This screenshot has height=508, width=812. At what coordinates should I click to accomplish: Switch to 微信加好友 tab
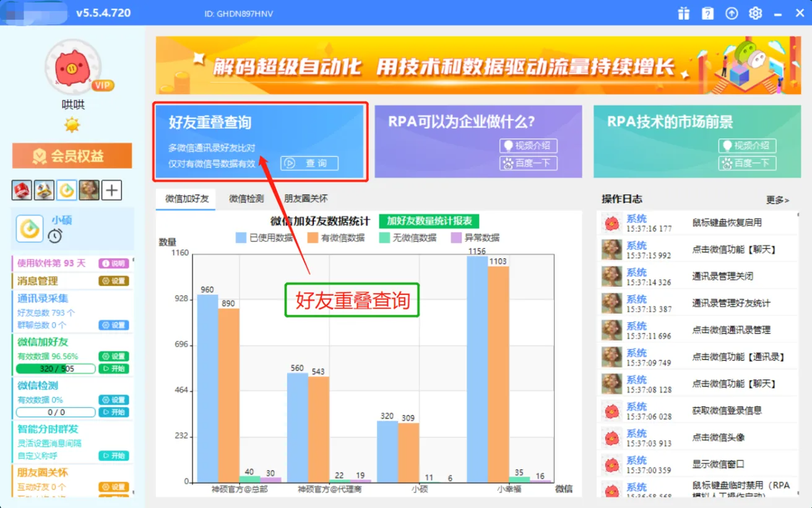[x=186, y=199]
